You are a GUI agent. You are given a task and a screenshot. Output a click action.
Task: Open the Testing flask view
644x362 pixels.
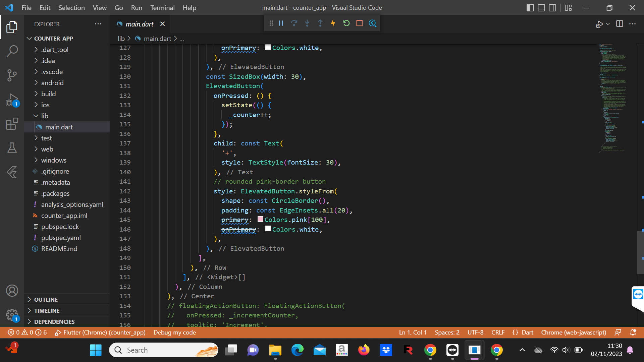click(x=12, y=148)
